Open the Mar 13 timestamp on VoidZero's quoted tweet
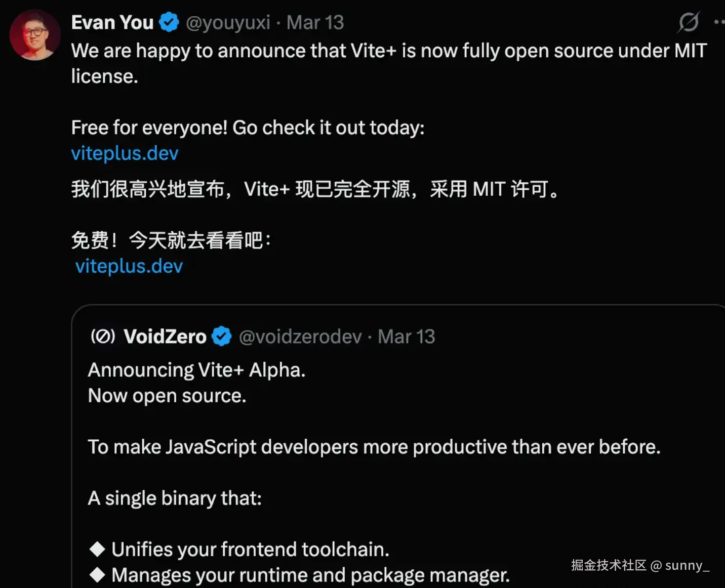This screenshot has height=588, width=725. pyautogui.click(x=407, y=337)
